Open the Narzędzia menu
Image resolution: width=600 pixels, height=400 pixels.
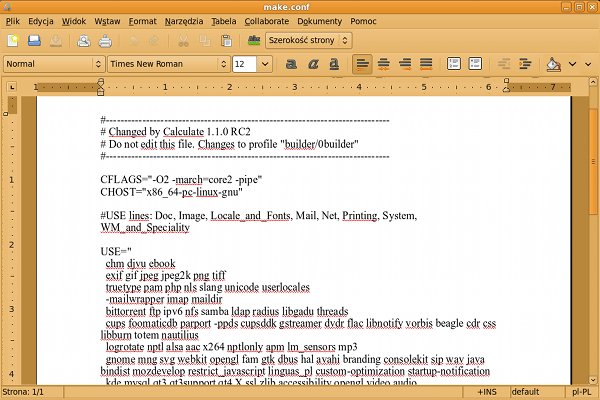184,21
